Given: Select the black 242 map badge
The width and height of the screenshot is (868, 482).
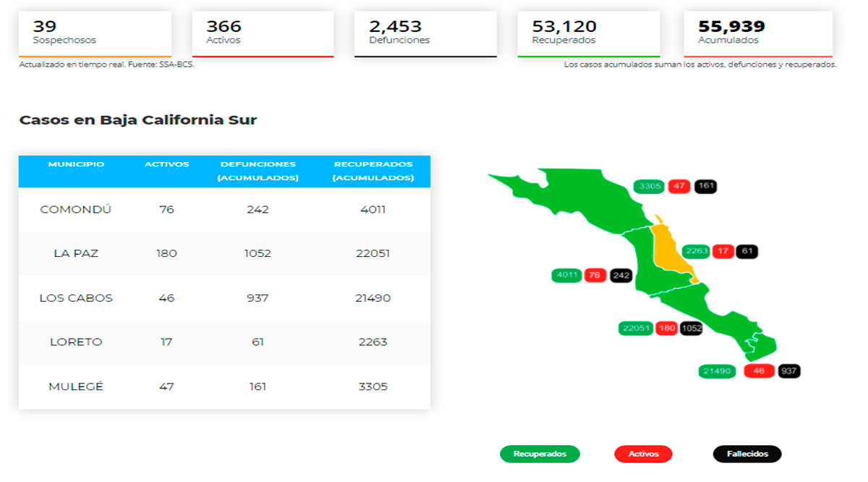Looking at the screenshot, I should click(x=621, y=275).
